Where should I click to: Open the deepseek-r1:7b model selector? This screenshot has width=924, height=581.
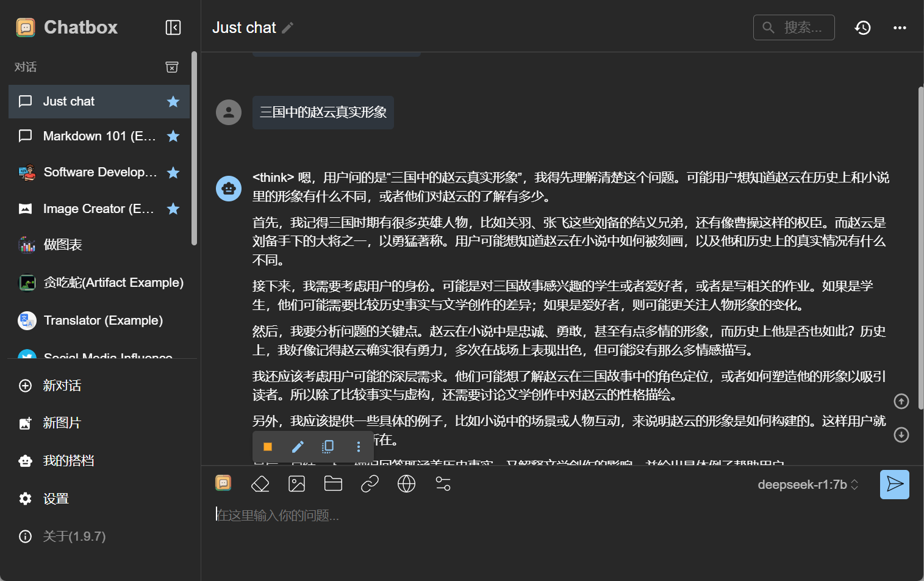(806, 484)
